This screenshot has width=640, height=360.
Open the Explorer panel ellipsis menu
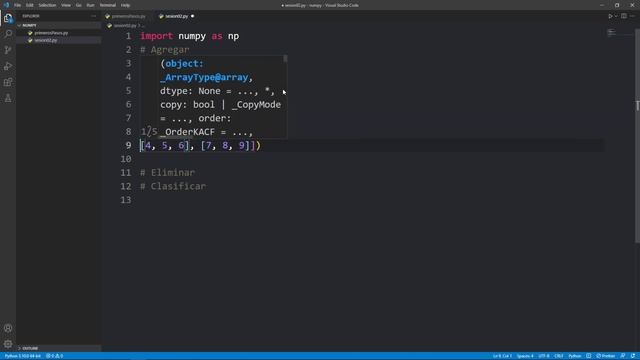click(93, 16)
